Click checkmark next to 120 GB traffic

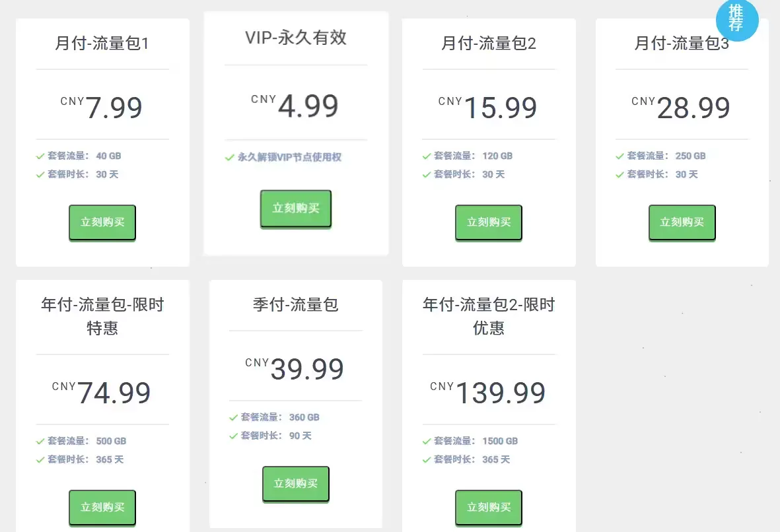427,156
